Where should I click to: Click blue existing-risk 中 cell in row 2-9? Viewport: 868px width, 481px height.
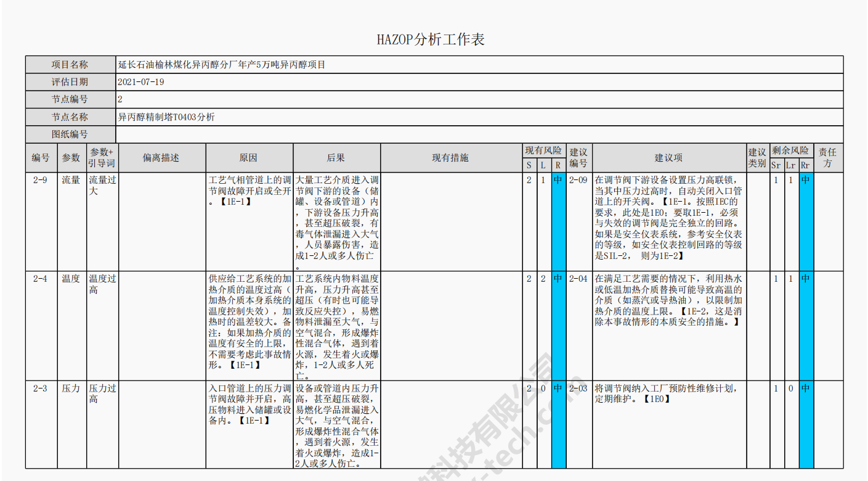558,221
